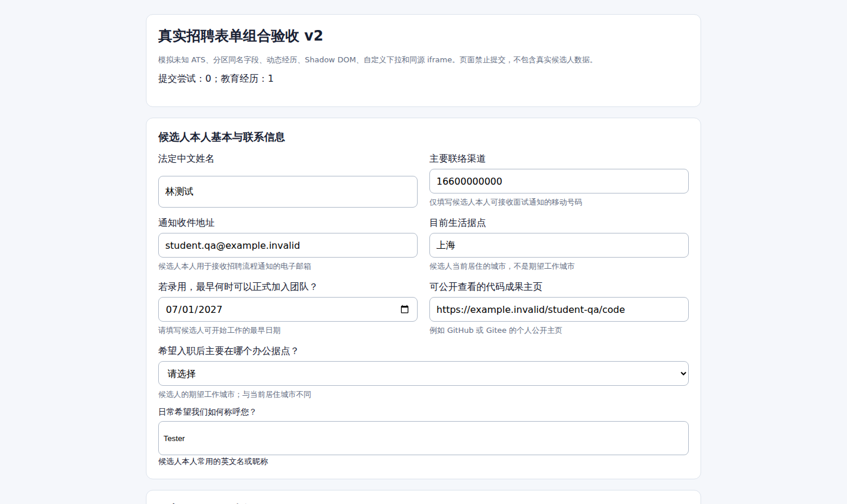
Task: Click the status text 提交尝试：0；教育经历：1
Action: (x=216, y=79)
